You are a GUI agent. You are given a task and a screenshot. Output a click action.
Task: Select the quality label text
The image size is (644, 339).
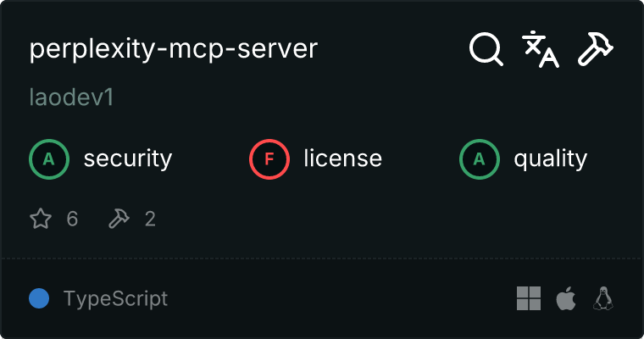click(550, 158)
